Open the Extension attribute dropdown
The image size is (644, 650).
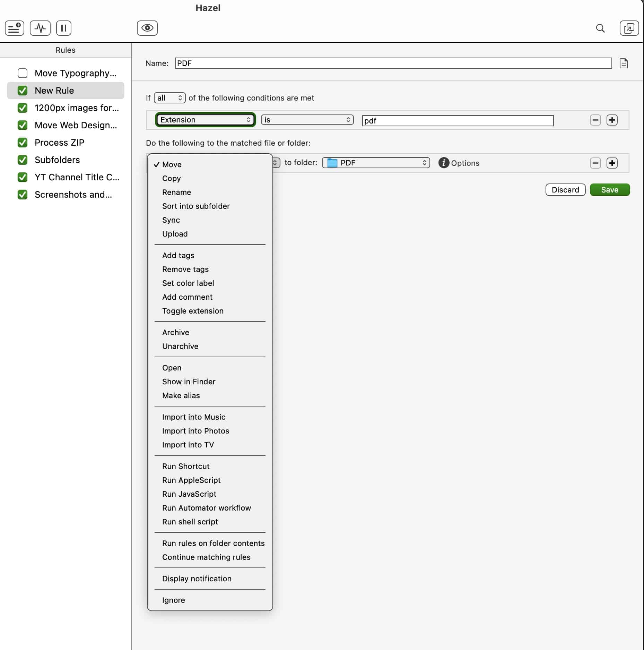205,120
